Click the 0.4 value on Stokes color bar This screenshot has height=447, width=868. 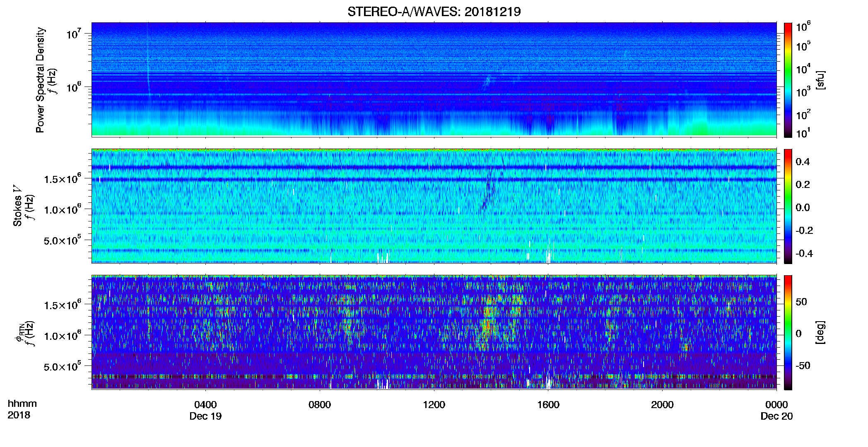(x=803, y=161)
